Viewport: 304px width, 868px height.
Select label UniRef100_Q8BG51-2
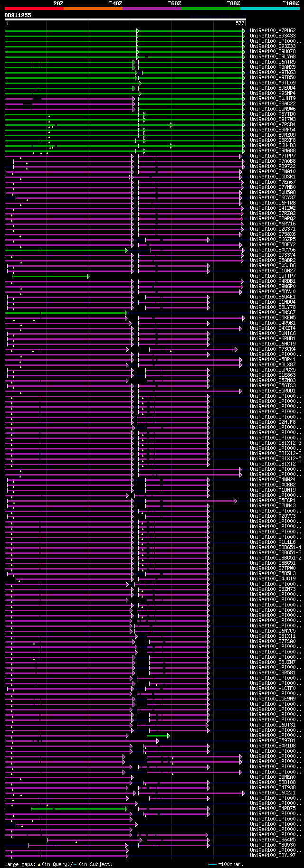click(275, 558)
